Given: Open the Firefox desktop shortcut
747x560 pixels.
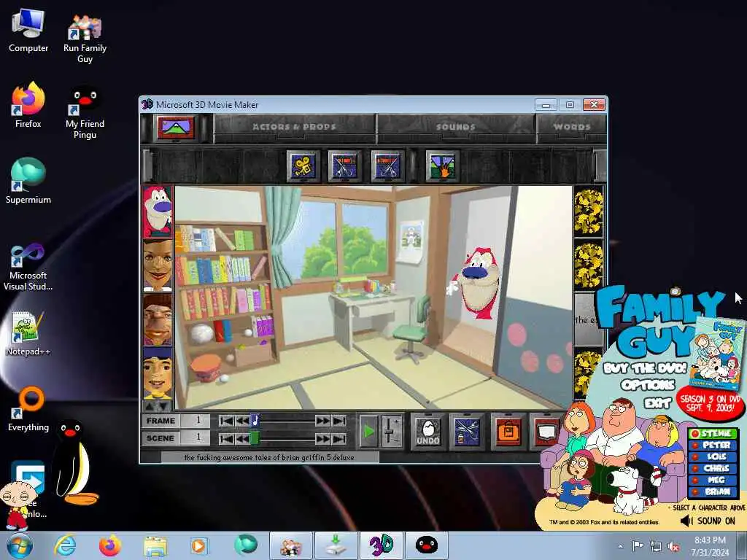Looking at the screenshot, I should (28, 105).
